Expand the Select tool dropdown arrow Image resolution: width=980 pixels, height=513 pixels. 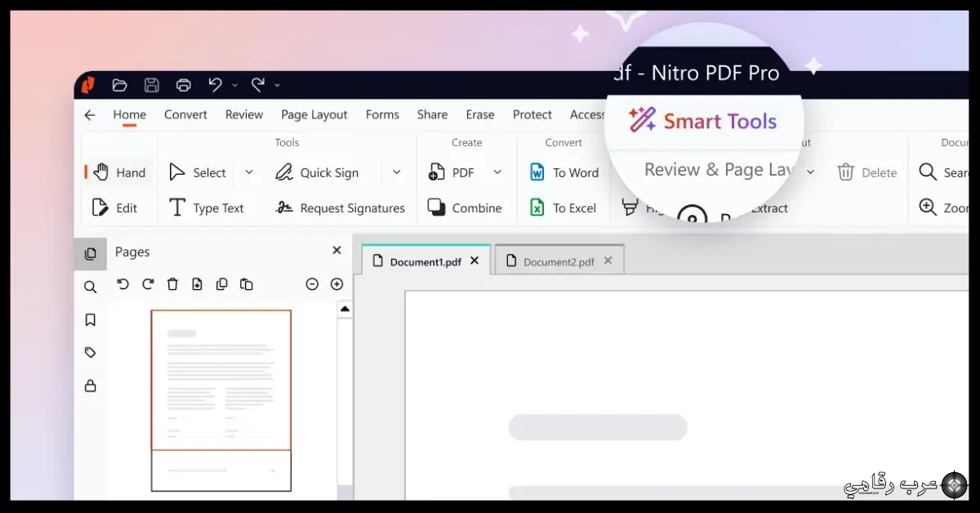click(x=249, y=172)
